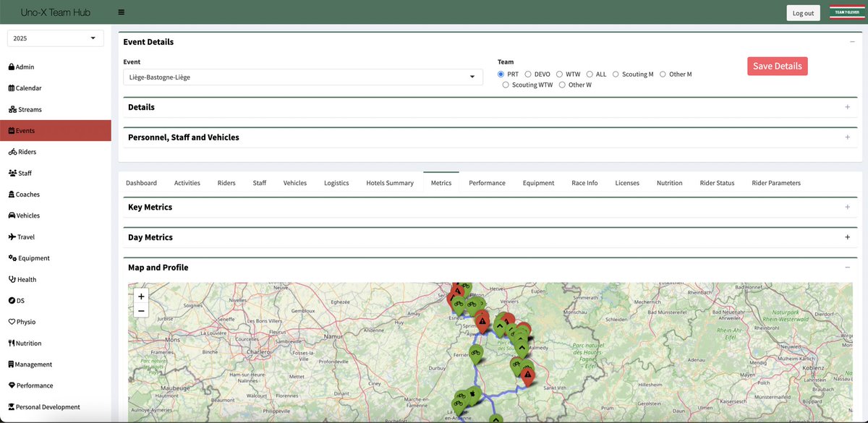Select the WTW team radio
Image resolution: width=868 pixels, height=423 pixels.
[x=560, y=74]
